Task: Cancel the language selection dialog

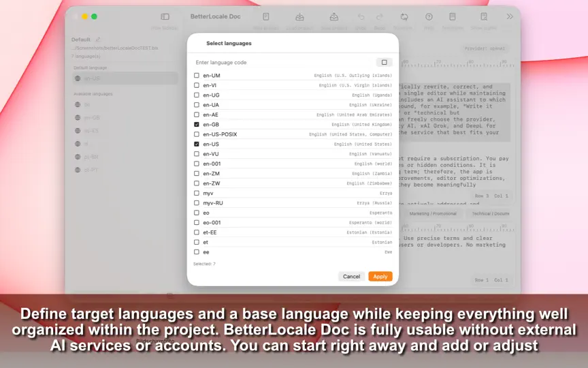Action: [x=351, y=277]
